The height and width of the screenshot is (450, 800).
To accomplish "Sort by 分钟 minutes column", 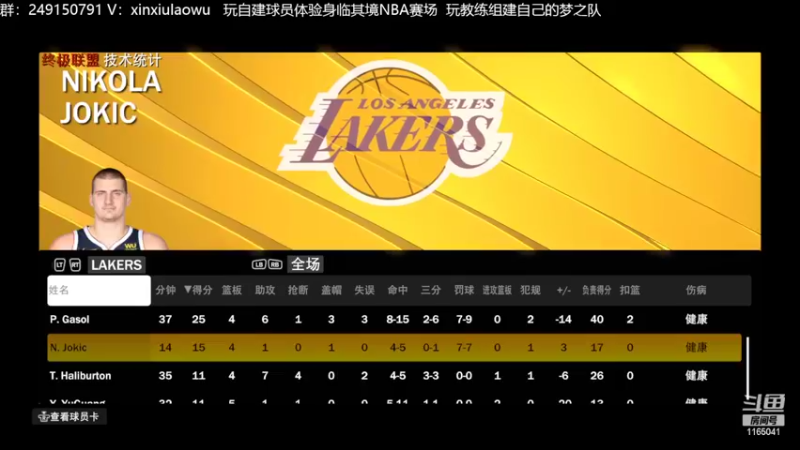I will 165,290.
